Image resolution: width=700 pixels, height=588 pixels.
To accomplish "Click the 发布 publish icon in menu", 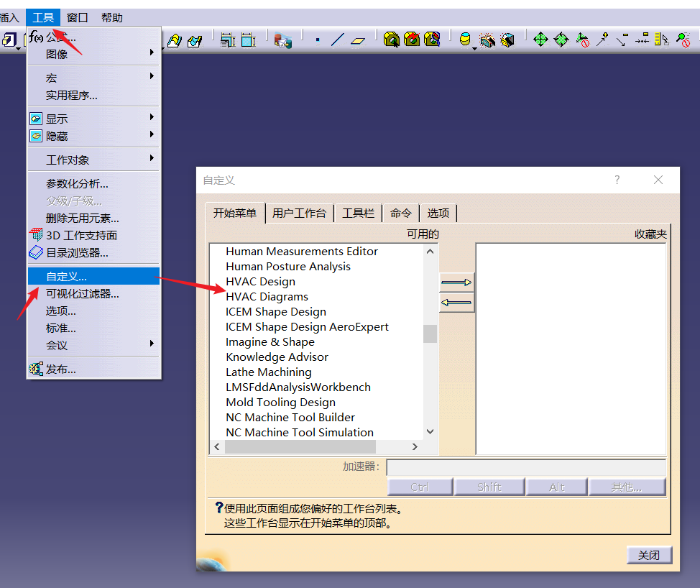I will point(36,369).
